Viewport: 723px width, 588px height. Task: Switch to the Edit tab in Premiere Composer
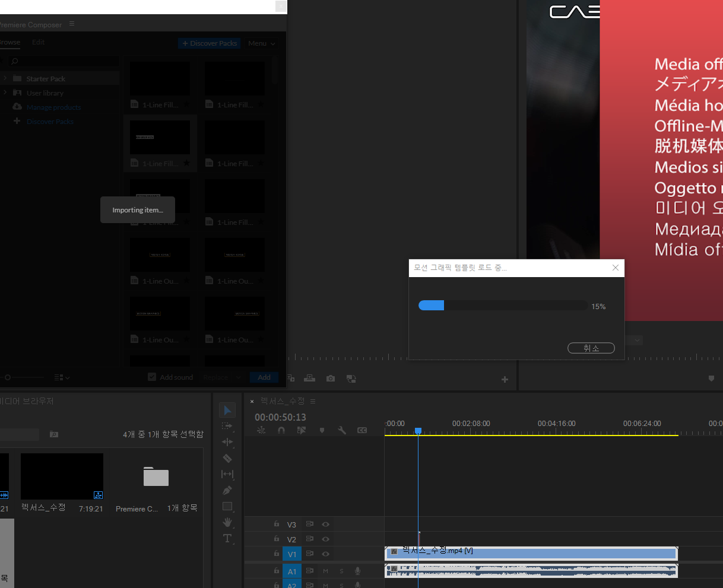(x=38, y=42)
